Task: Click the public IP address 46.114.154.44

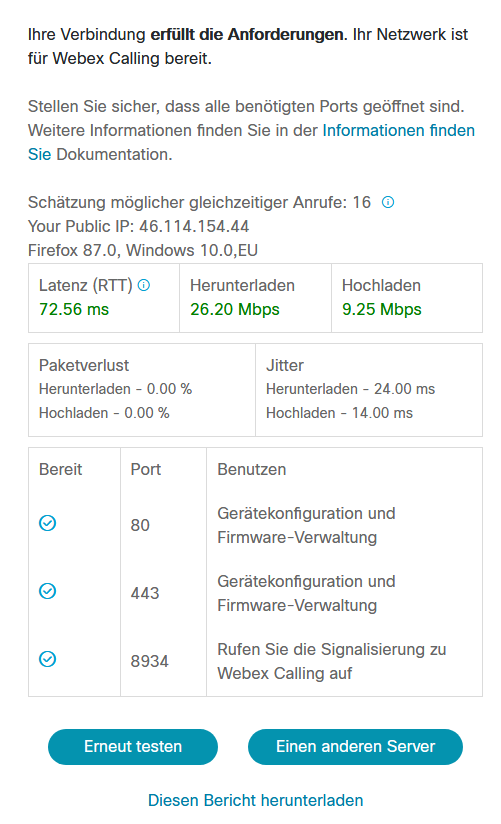Action: [194, 226]
